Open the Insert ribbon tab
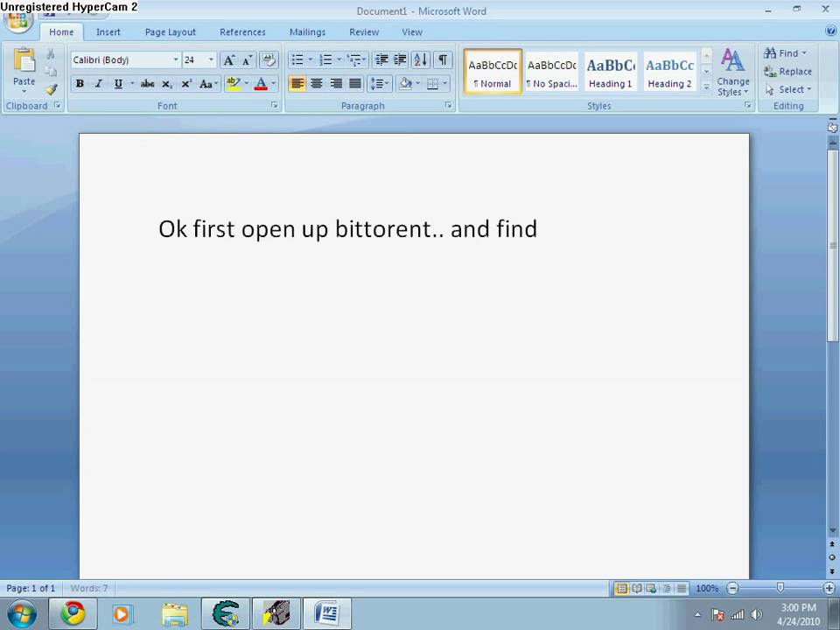 108,32
